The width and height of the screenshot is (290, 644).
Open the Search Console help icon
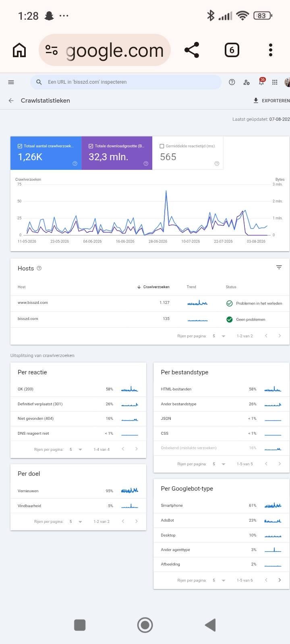tap(232, 82)
